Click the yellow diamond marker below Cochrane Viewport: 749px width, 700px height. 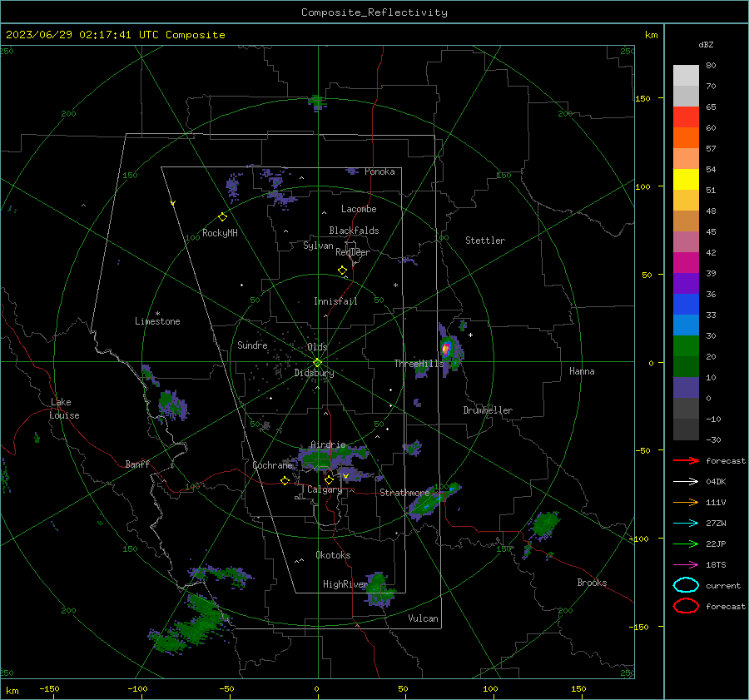[x=285, y=481]
